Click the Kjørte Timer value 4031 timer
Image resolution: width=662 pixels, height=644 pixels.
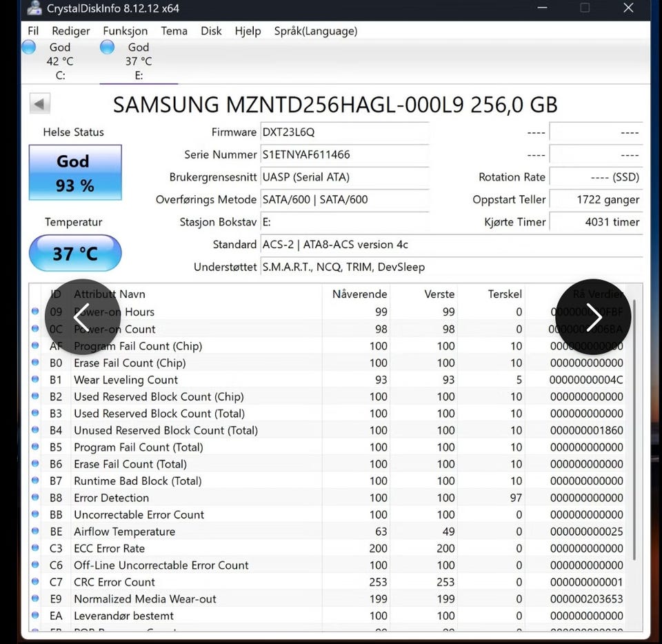596,221
